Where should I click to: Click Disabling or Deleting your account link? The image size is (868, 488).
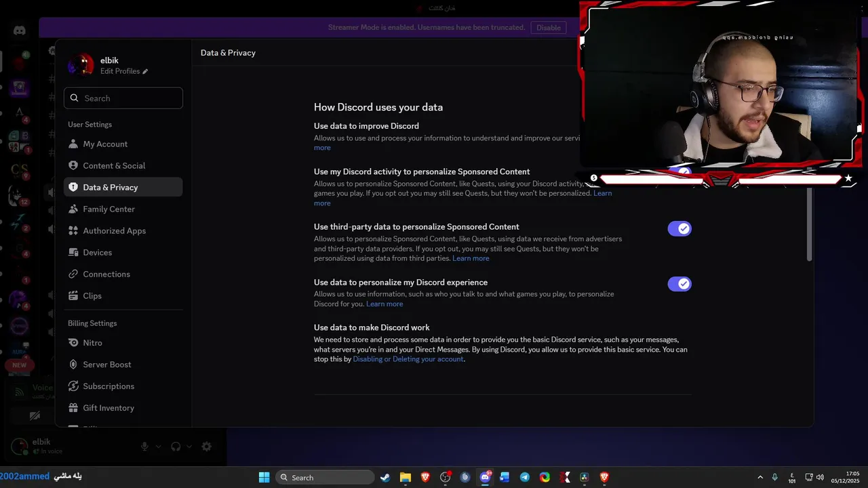coord(408,359)
